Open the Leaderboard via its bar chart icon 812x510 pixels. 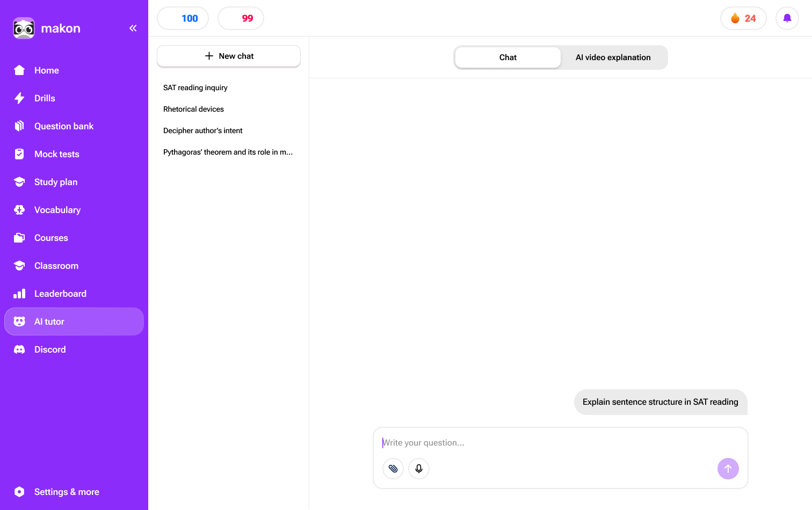(19, 293)
